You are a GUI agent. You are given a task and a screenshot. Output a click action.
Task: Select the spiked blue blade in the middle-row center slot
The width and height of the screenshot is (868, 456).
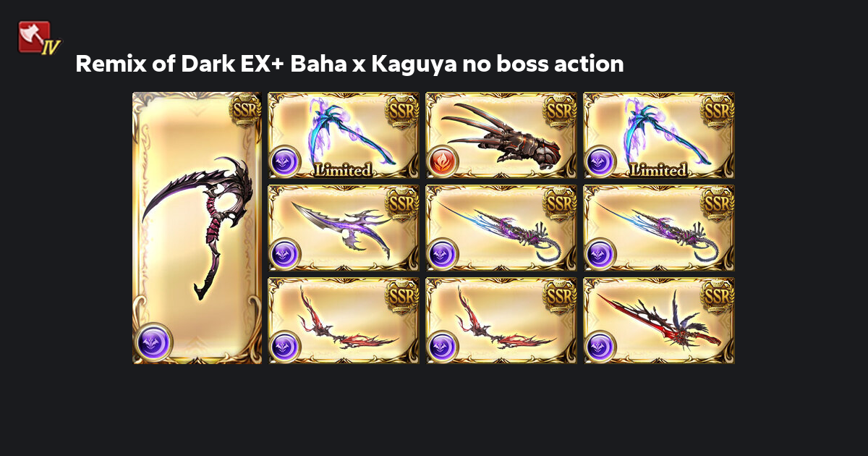pos(501,228)
